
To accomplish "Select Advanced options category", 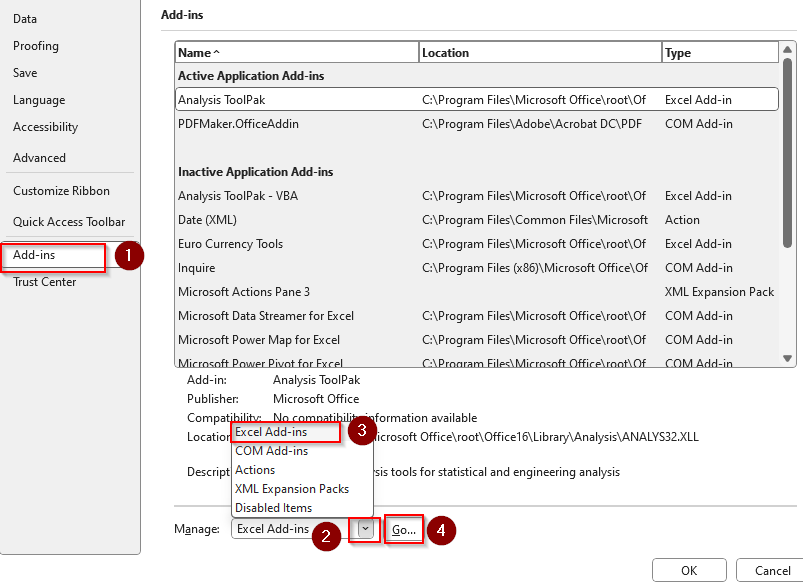I will 39,158.
